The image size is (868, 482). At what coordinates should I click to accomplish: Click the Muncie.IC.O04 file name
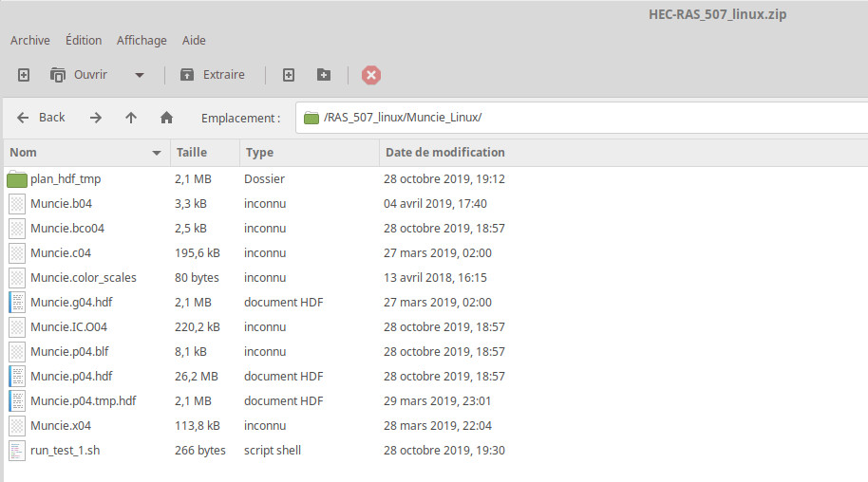68,327
